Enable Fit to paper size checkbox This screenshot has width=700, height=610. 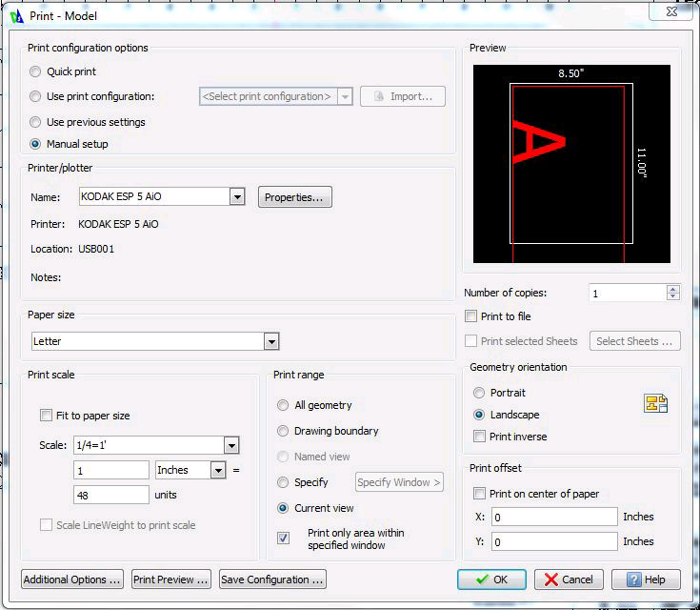click(46, 416)
